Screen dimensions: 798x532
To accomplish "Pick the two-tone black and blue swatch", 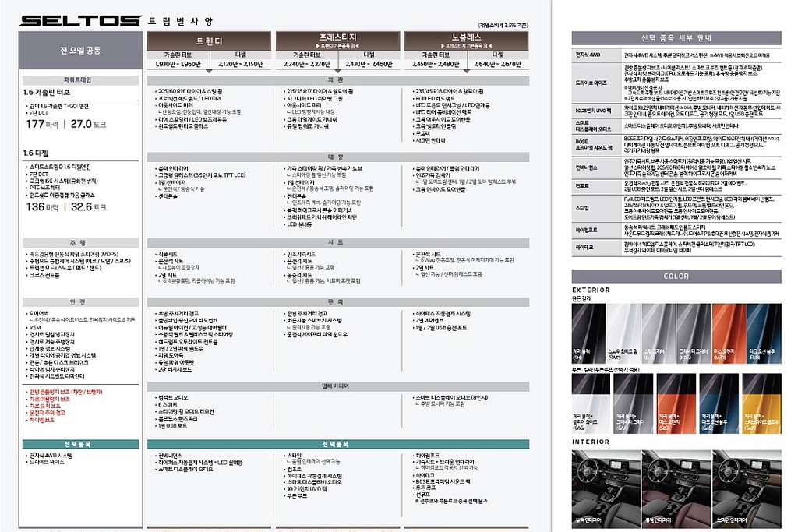I will (x=719, y=403).
